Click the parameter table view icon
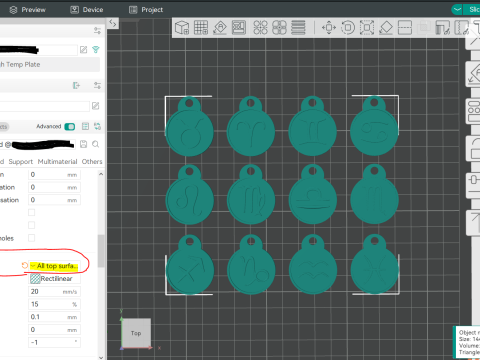The height and width of the screenshot is (360, 480). 85,126
